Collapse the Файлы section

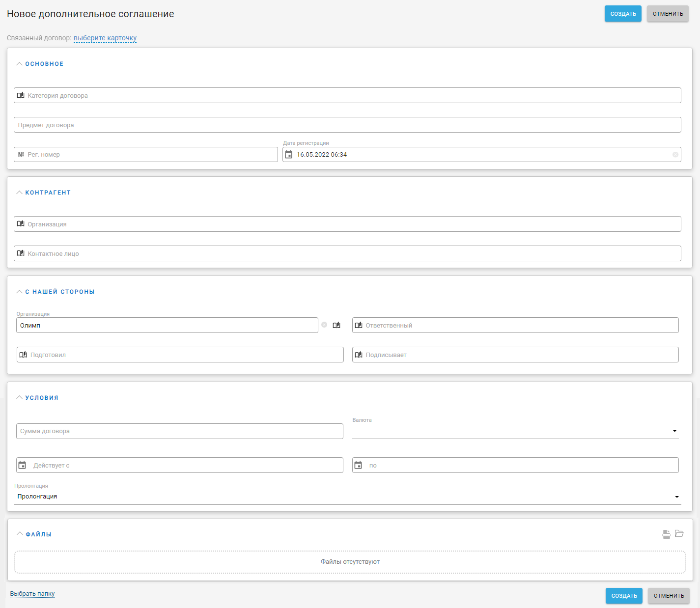[20, 534]
